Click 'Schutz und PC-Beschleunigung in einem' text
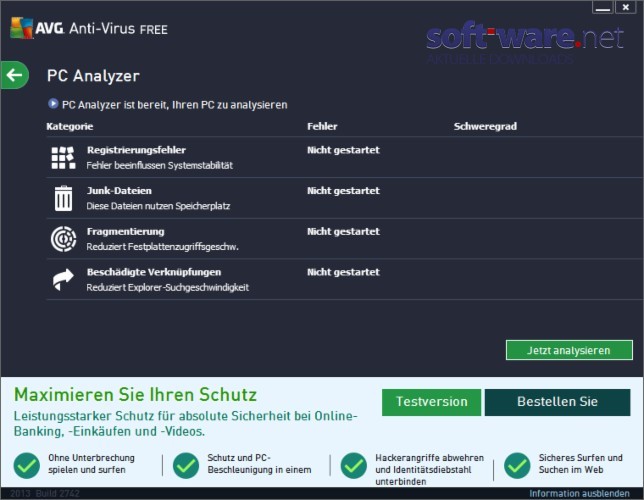Viewport: 644px width, 500px height. tap(259, 464)
